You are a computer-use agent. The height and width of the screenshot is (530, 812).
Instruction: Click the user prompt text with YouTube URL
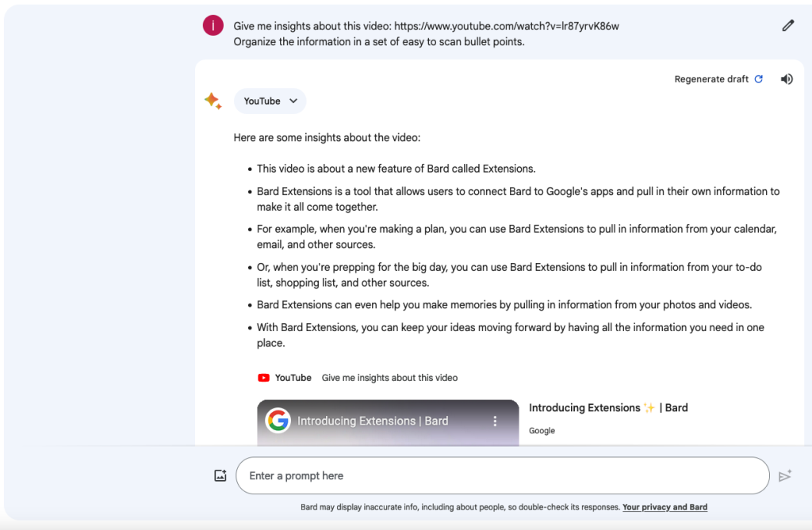point(426,33)
